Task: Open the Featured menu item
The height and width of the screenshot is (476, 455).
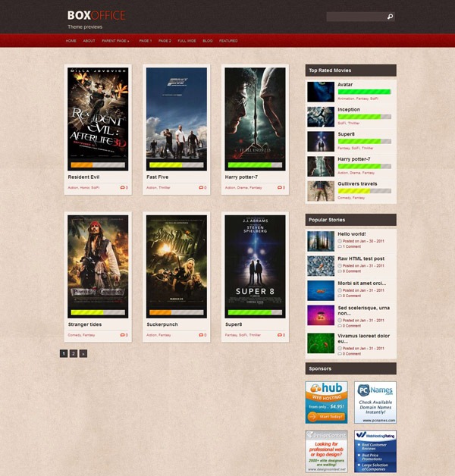Action: (x=228, y=41)
